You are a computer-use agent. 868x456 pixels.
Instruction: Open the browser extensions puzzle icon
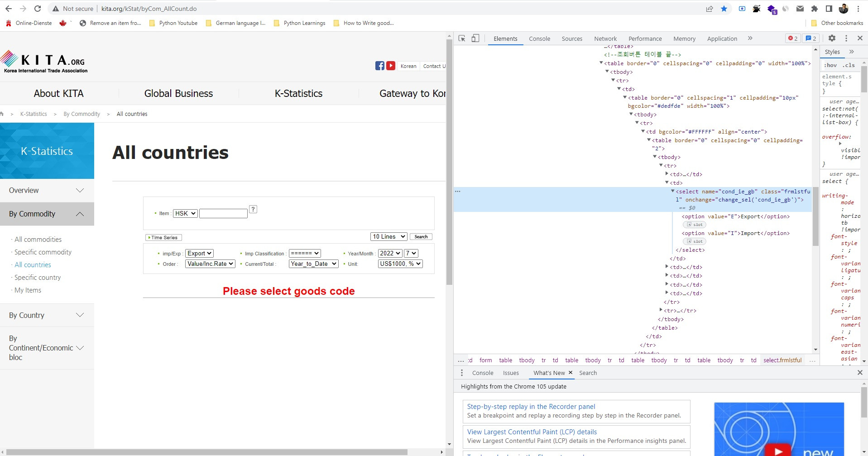(815, 9)
